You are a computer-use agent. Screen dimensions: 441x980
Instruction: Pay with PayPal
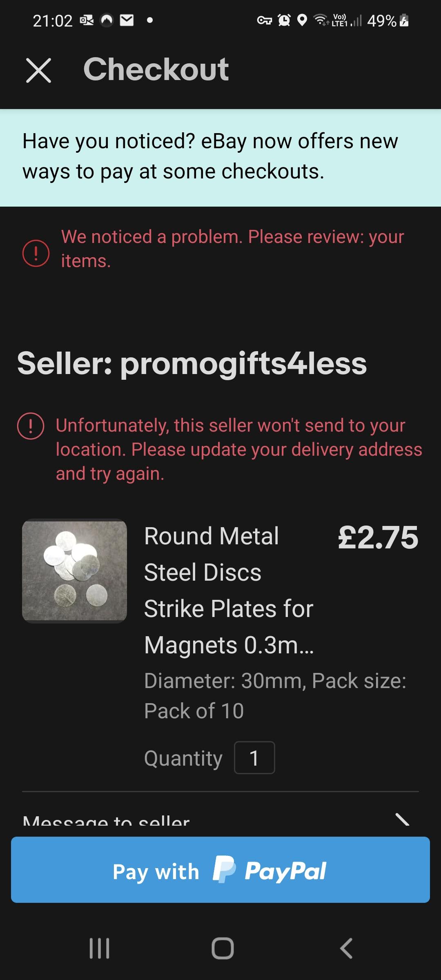click(220, 870)
